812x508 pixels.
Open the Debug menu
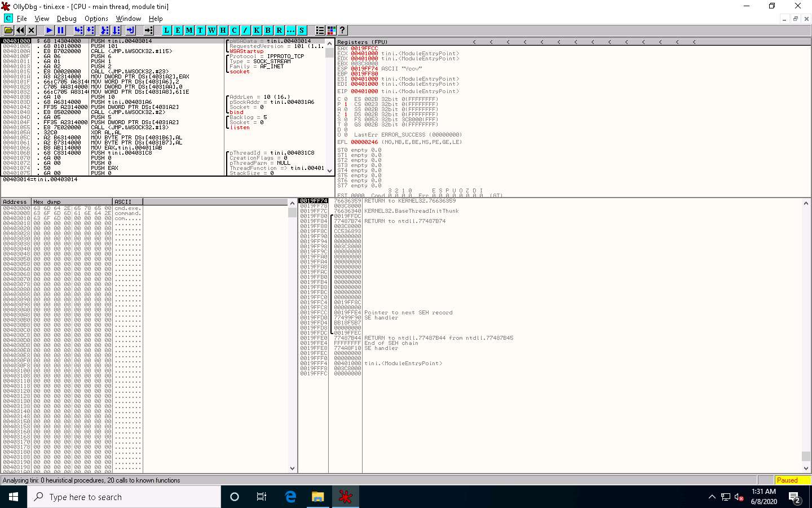[x=67, y=19]
